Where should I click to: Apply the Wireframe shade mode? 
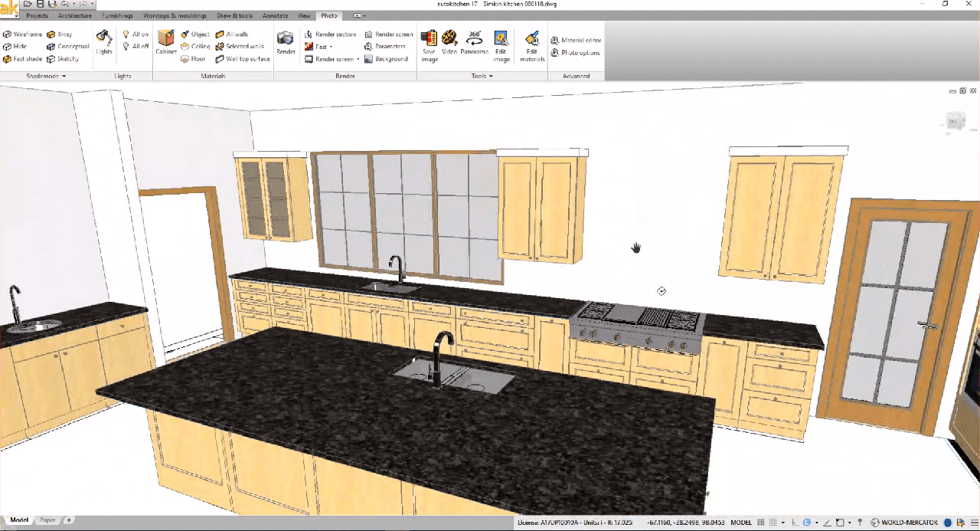pyautogui.click(x=23, y=34)
